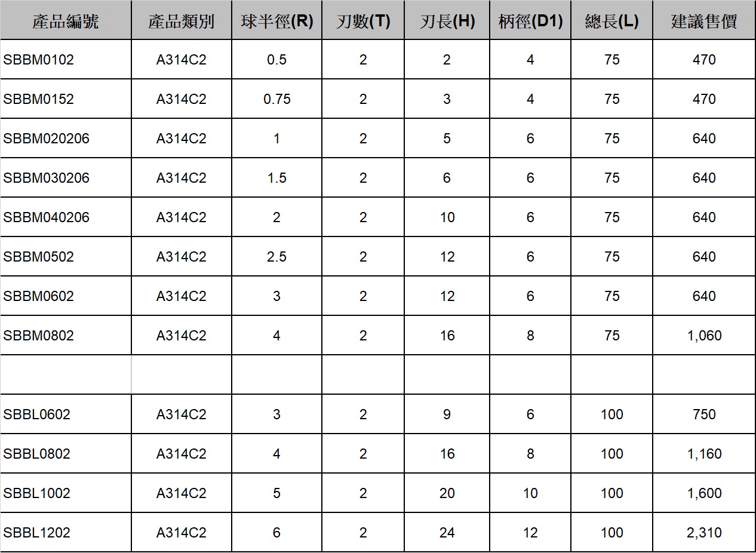Click radius value 0.75 cell
Image resolution: width=756 pixels, height=553 pixels.
point(276,99)
